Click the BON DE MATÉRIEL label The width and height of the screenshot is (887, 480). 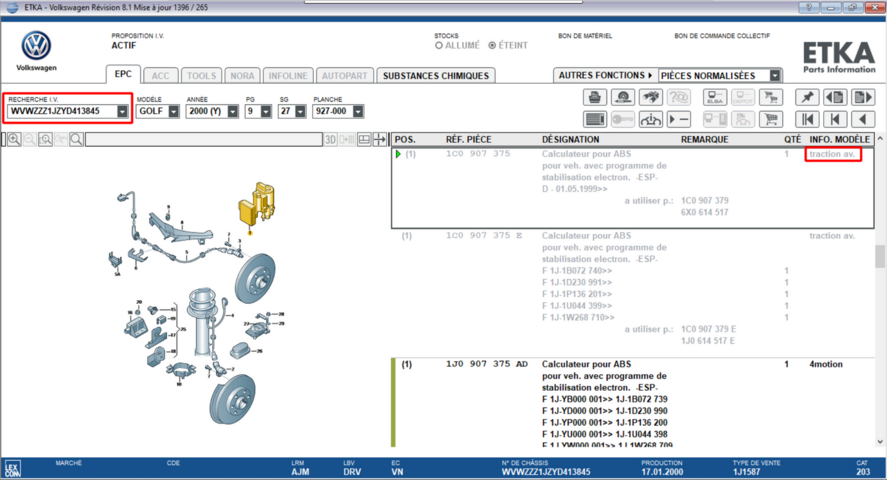pos(585,36)
